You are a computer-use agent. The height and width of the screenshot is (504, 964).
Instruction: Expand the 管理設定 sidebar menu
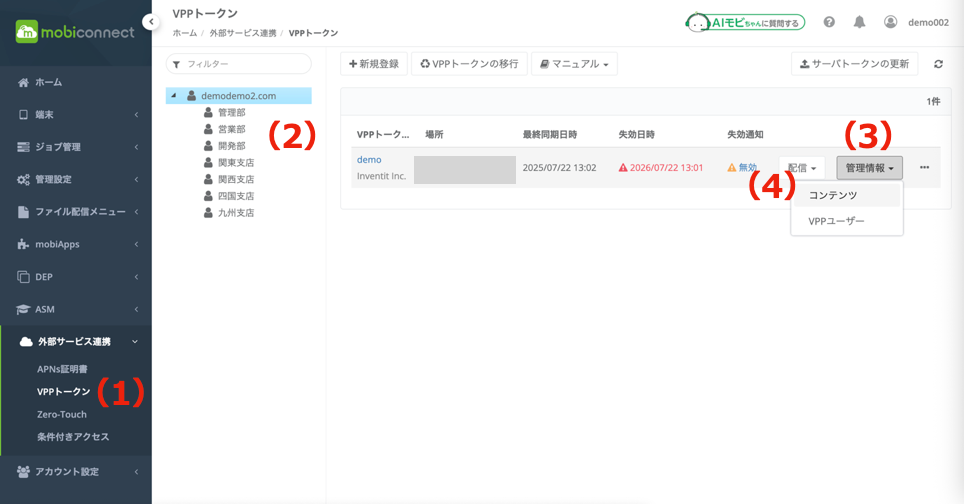(76, 179)
